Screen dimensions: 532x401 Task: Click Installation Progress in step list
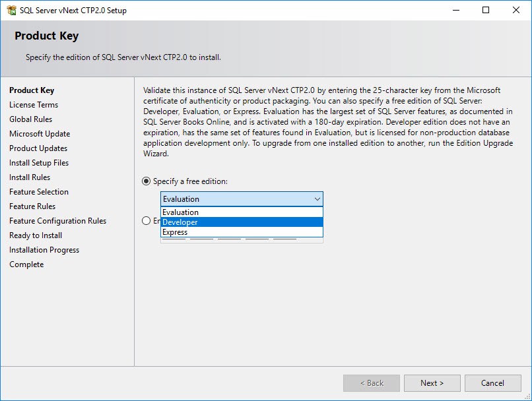point(44,250)
